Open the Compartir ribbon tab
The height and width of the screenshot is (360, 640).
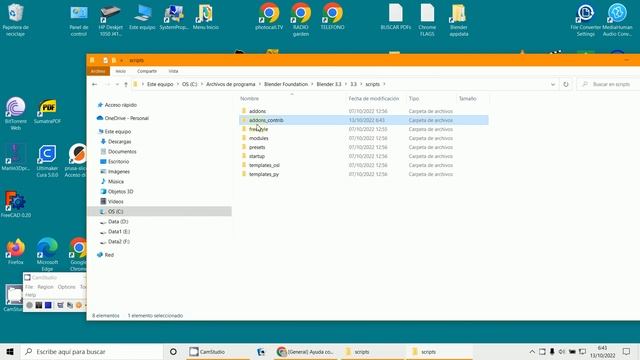coord(147,71)
